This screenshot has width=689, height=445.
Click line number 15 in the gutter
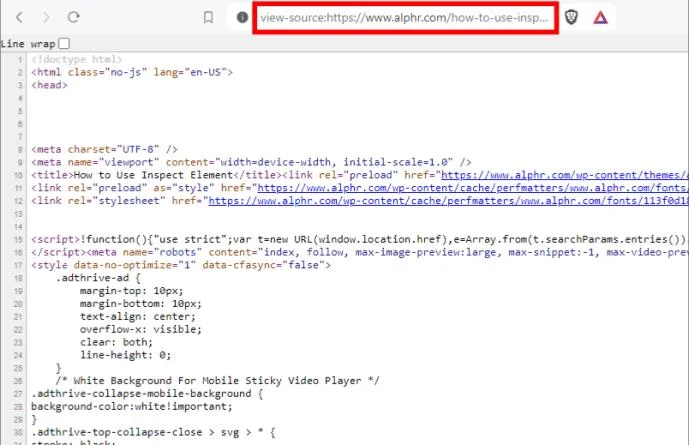tap(18, 240)
